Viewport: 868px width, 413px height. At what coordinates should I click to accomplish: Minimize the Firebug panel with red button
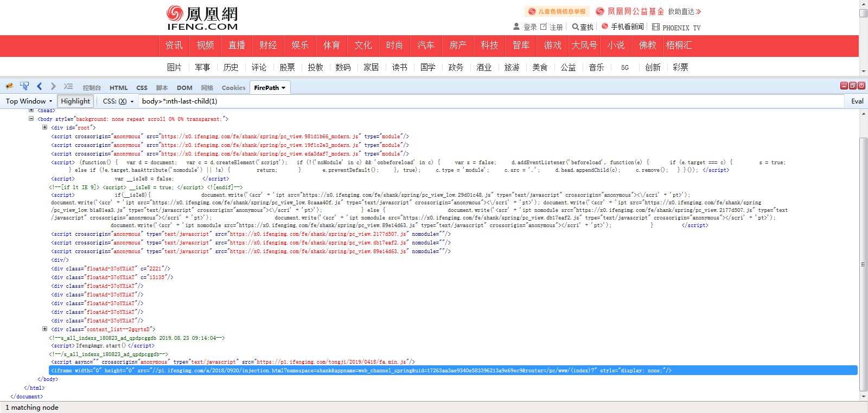point(844,86)
